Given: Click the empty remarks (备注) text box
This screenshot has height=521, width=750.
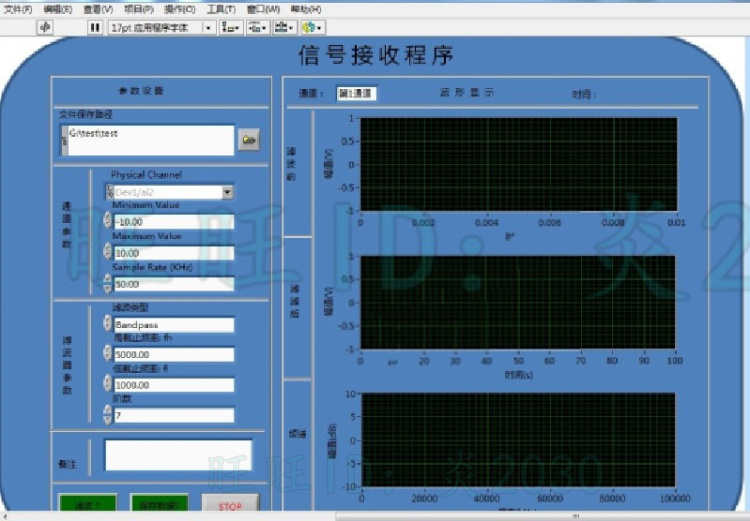Looking at the screenshot, I should (x=178, y=455).
